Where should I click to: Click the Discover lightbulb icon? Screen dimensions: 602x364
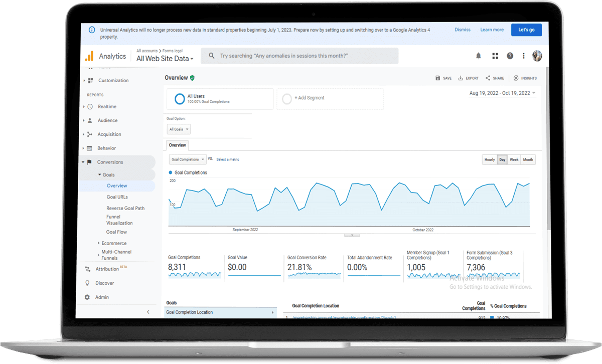[x=88, y=283]
